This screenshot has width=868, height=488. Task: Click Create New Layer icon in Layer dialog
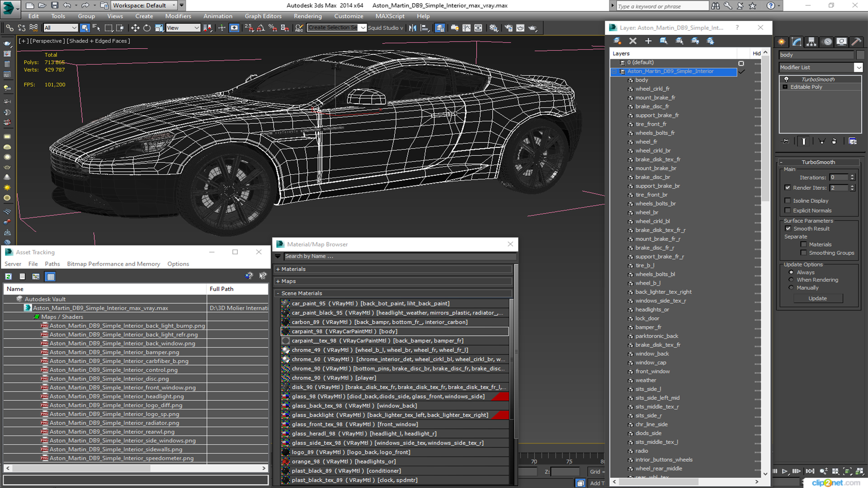tap(617, 41)
